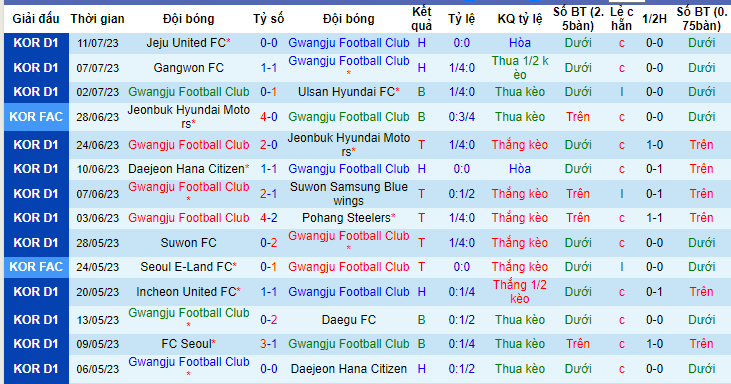
Task: Click the 3-1 score for FC Seoul match
Action: pos(269,344)
